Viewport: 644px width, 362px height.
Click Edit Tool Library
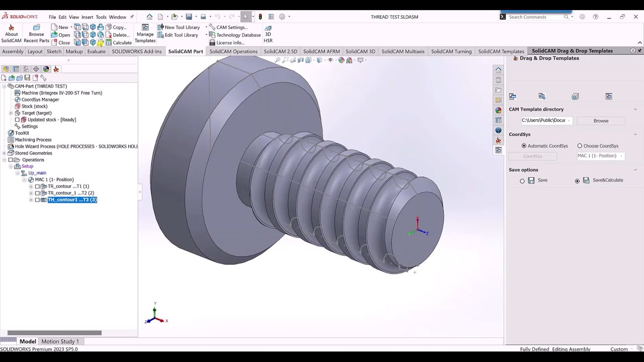178,35
